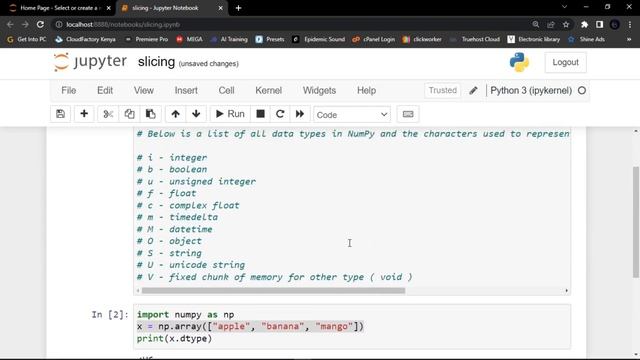
Task: Open the browser three-dot menu
Action: [630, 24]
